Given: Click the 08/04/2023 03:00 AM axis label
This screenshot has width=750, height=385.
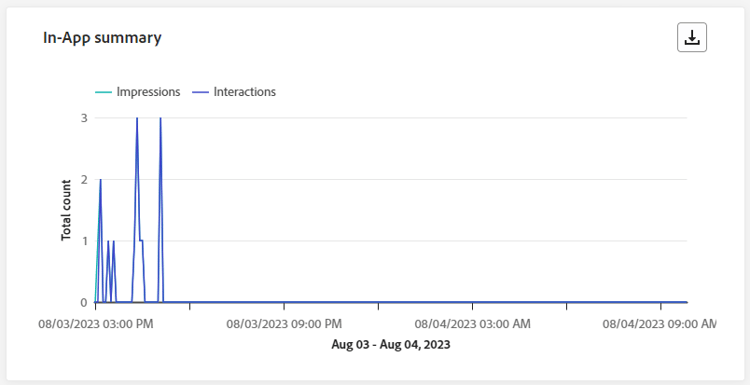Looking at the screenshot, I should point(473,324).
